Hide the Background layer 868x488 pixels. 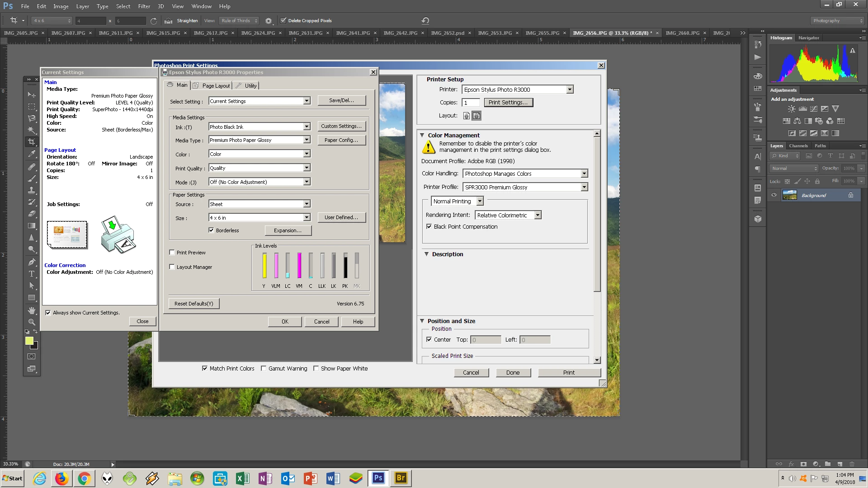[x=774, y=195]
